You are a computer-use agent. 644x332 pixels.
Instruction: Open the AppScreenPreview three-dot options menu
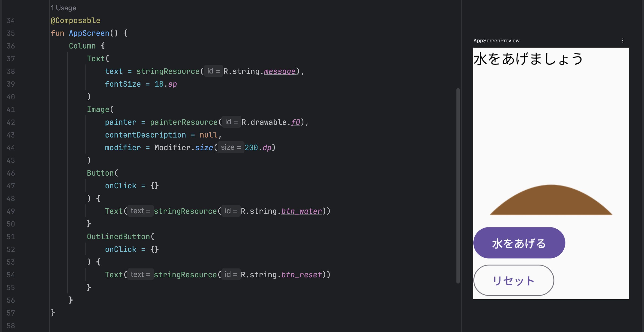coord(623,40)
